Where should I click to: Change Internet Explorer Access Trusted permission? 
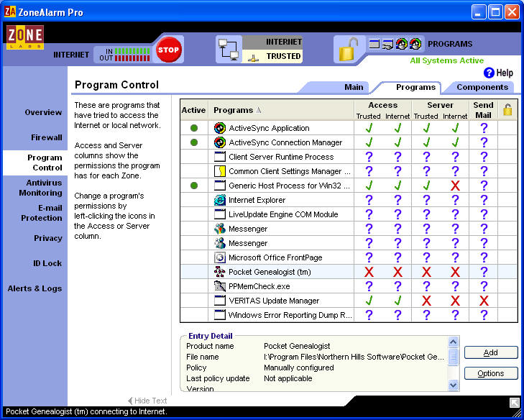(x=369, y=200)
